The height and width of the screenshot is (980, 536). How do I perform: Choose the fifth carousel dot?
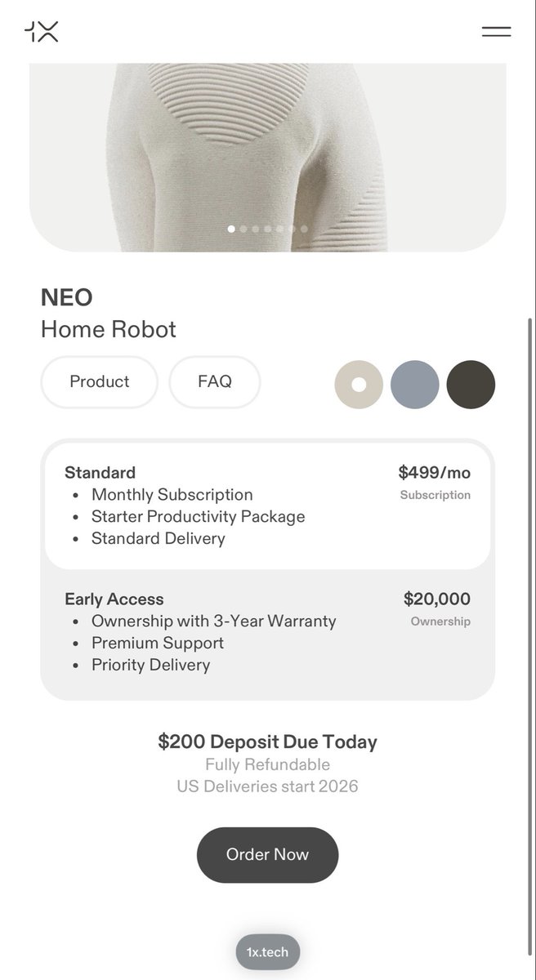tap(280, 229)
